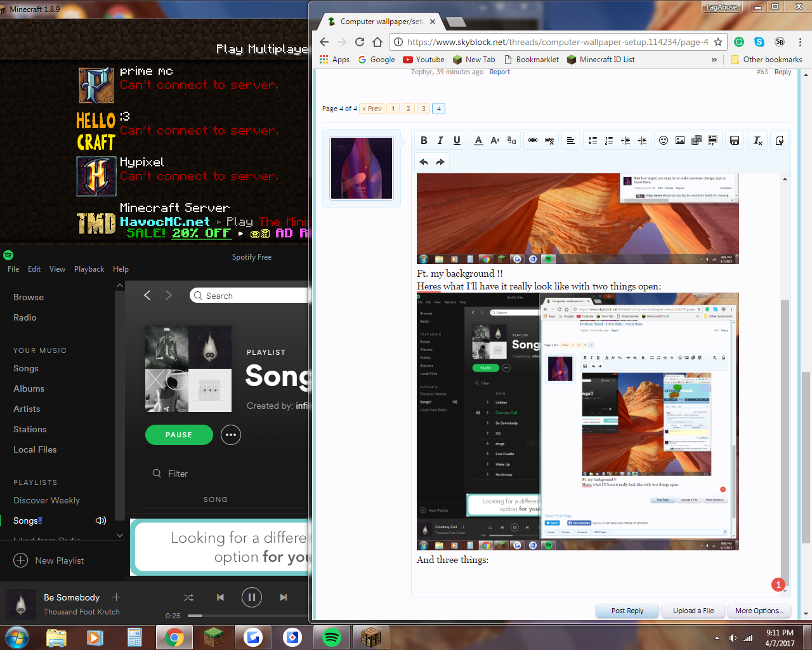This screenshot has height=650, width=812.
Task: Open thread page 2
Action: (409, 109)
